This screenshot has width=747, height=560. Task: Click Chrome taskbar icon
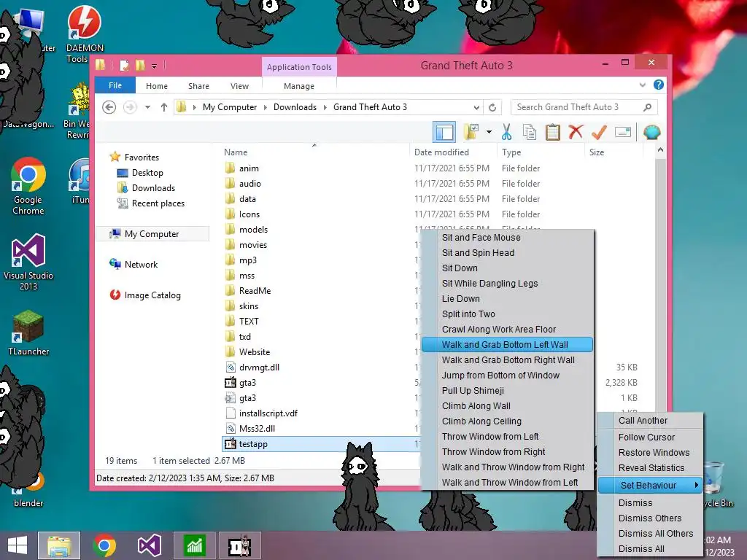pyautogui.click(x=104, y=545)
